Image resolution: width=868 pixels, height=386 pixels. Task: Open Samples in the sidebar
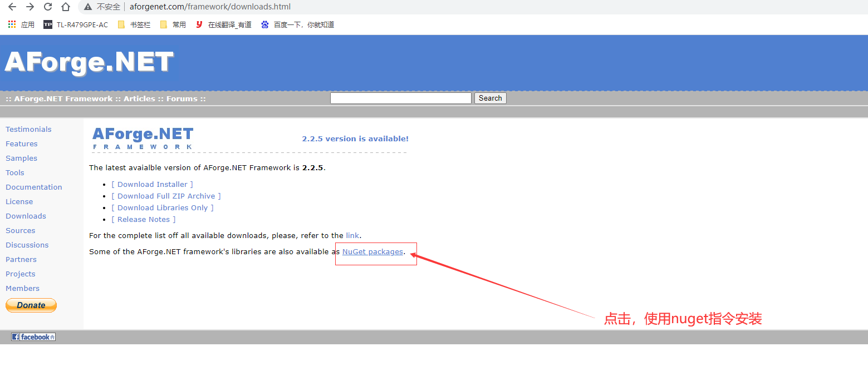click(21, 158)
